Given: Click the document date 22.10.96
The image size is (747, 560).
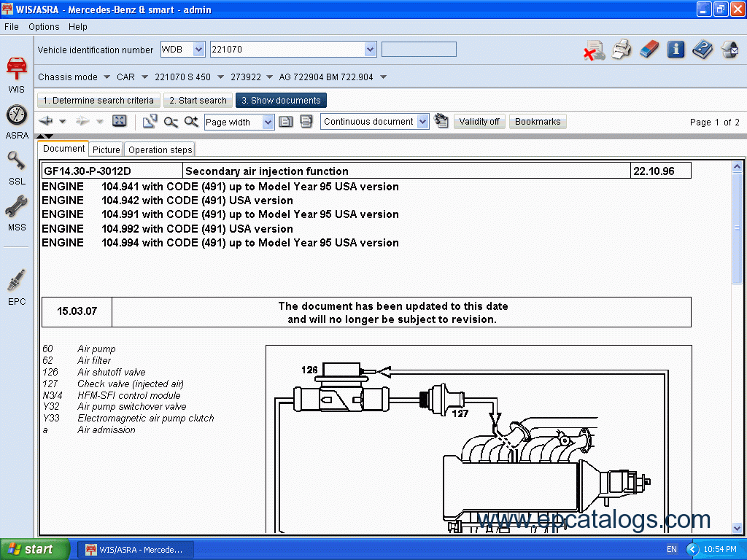Looking at the screenshot, I should [x=654, y=171].
